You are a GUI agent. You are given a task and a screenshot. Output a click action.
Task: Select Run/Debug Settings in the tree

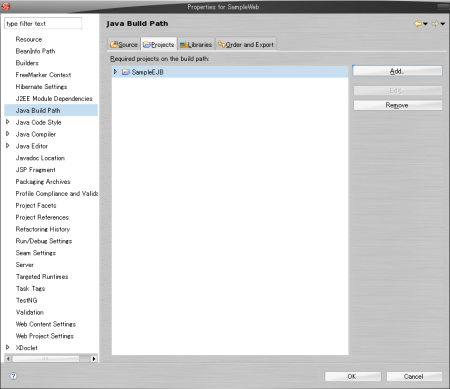pos(44,241)
